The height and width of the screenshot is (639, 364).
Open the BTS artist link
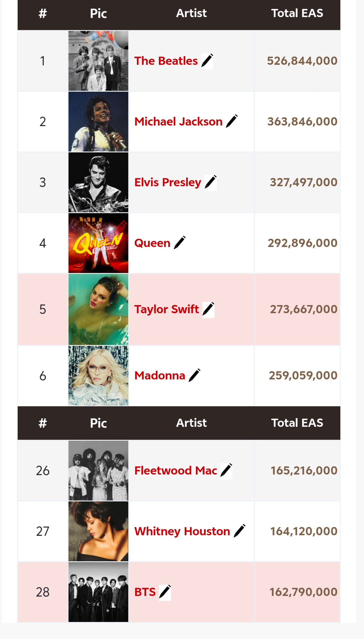pos(145,592)
